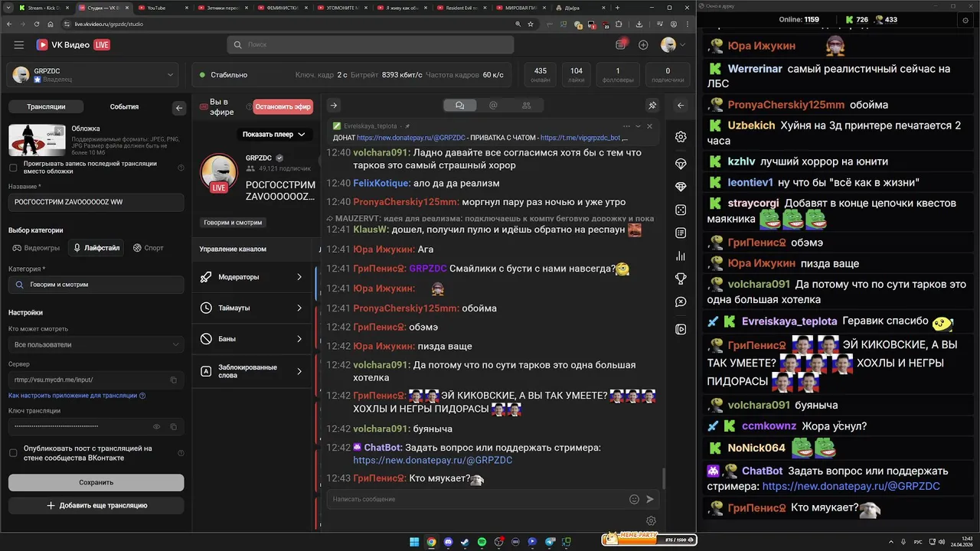This screenshot has width=980, height=551.
Task: Select the Лайфстайл category type
Action: point(96,248)
